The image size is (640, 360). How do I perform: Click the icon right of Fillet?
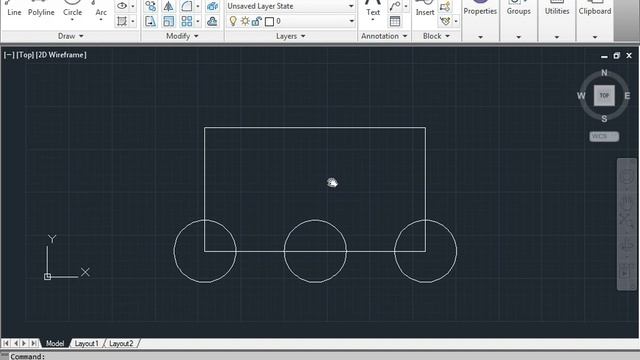pos(212,6)
